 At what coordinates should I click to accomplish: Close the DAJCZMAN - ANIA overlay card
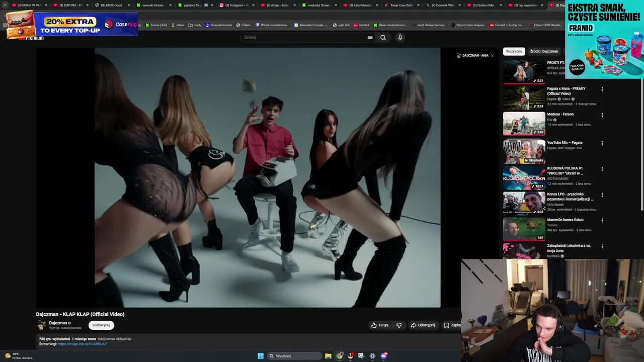coord(492,56)
